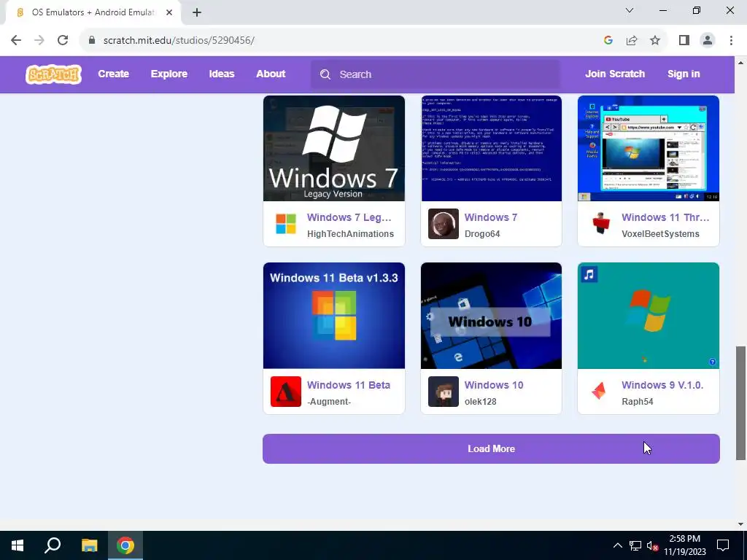Viewport: 747px width, 560px height.
Task: Click the muted volume tray icon
Action: click(652, 545)
